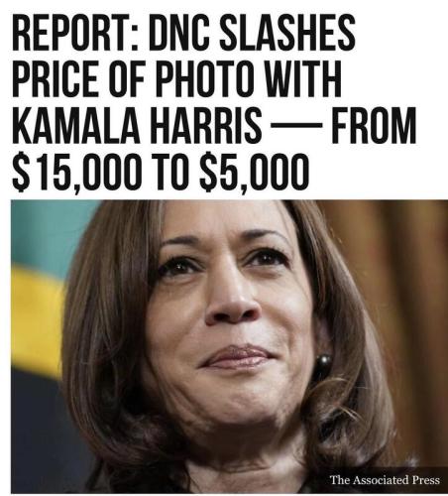Image resolution: width=448 pixels, height=496 pixels.
Task: Click the word DNC in headline
Action: tap(179, 34)
